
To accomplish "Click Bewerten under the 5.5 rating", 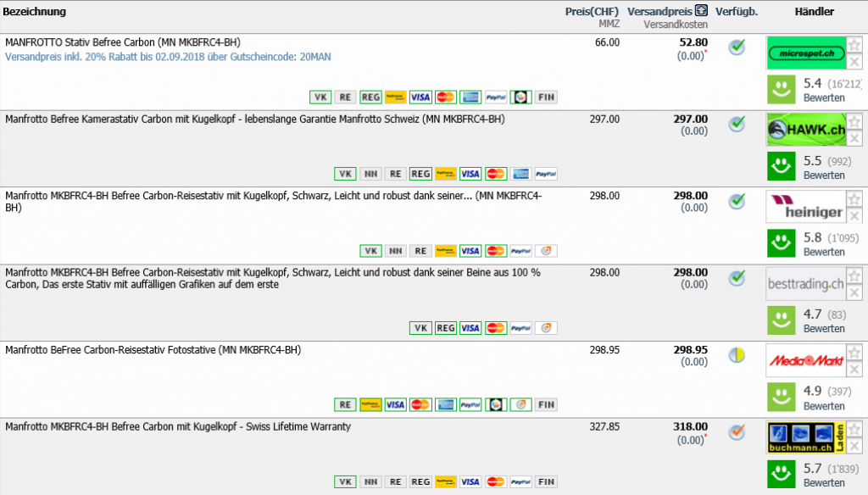I will click(824, 175).
